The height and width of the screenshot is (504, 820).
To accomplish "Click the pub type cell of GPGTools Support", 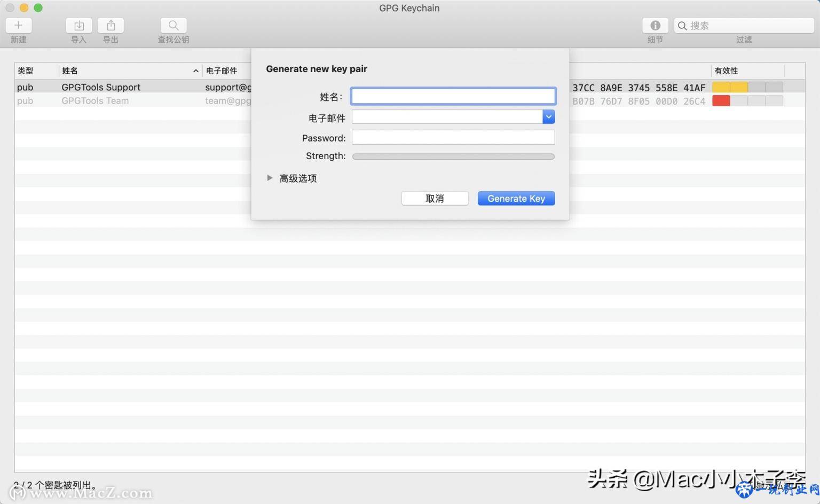I will pos(25,87).
